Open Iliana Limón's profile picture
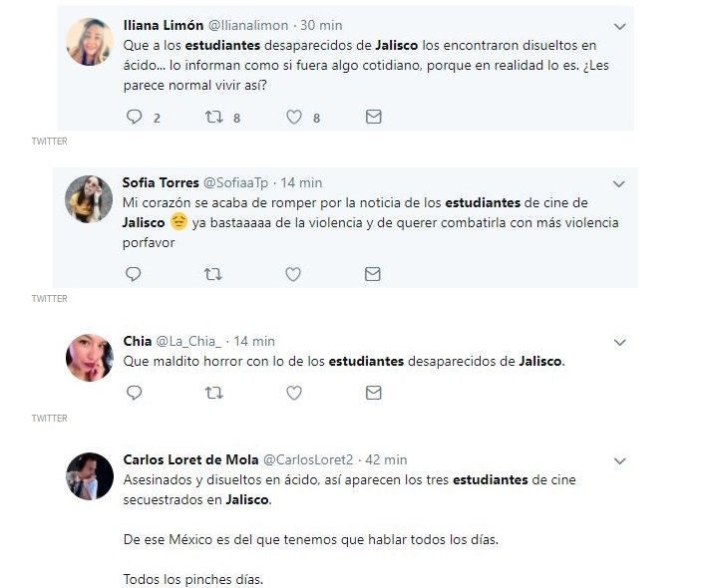The width and height of the screenshot is (702, 588). click(89, 41)
